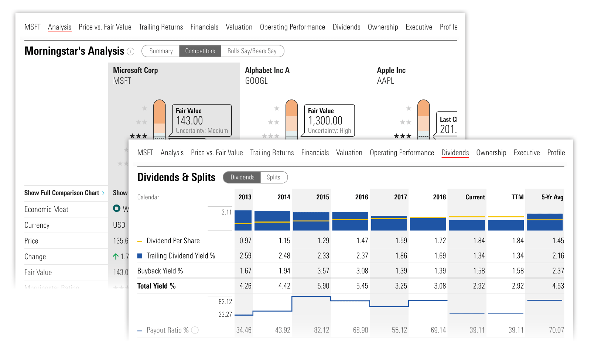This screenshot has height=364, width=591.
Task: Click the Economic Moat wide badge icon
Action: pos(117,208)
